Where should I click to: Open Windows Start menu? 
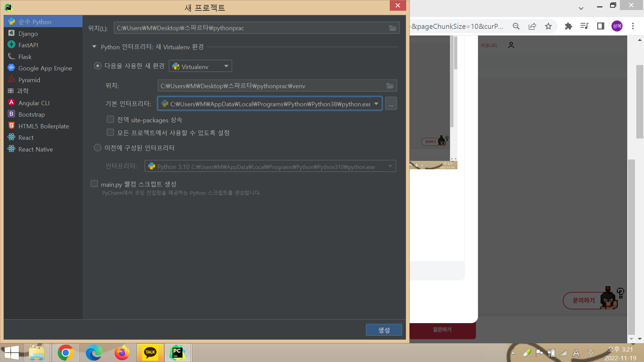click(11, 353)
